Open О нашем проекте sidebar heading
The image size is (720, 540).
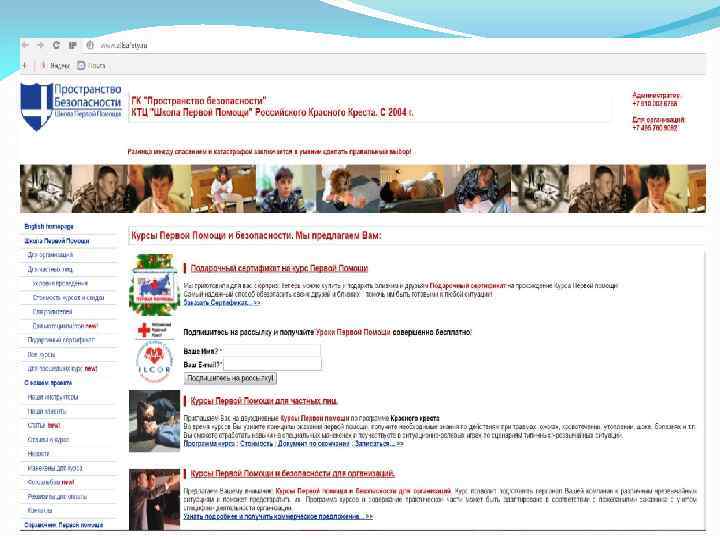48,382
